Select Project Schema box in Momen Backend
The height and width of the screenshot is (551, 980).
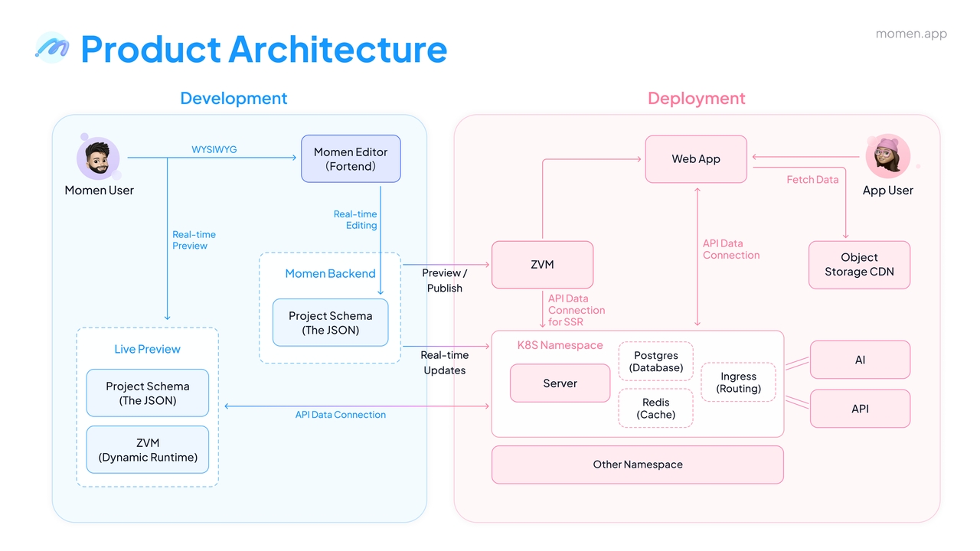click(x=330, y=322)
